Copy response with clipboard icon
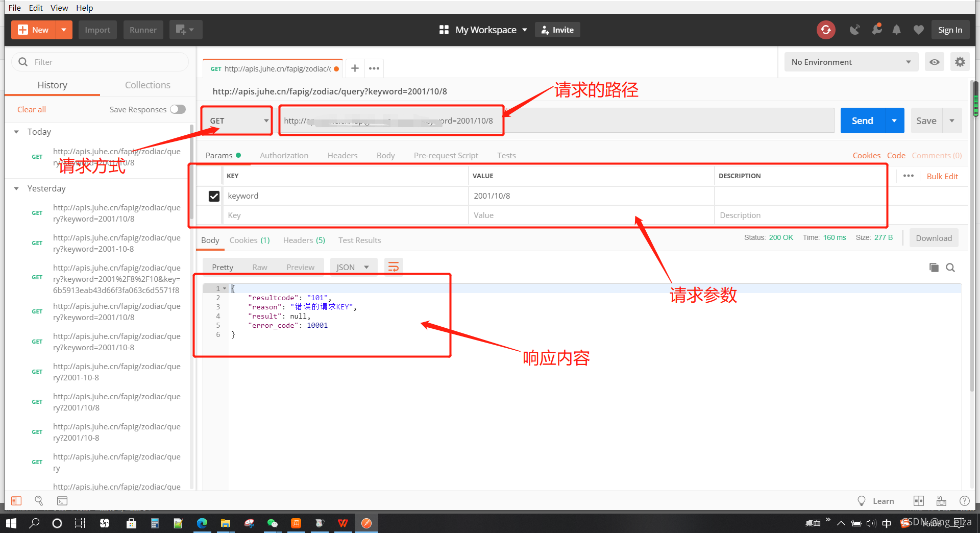Image resolution: width=980 pixels, height=533 pixels. pos(934,268)
